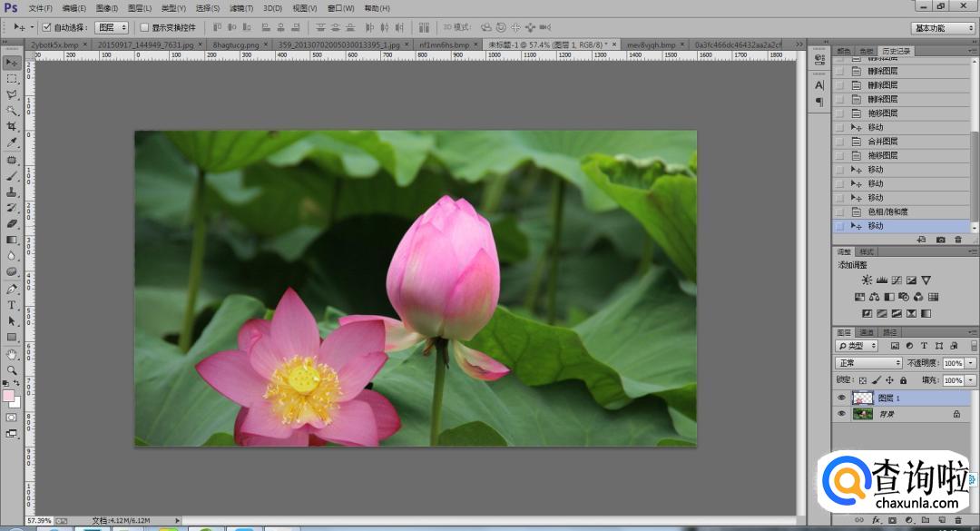
Task: Pick the Hand tool
Action: click(12, 354)
